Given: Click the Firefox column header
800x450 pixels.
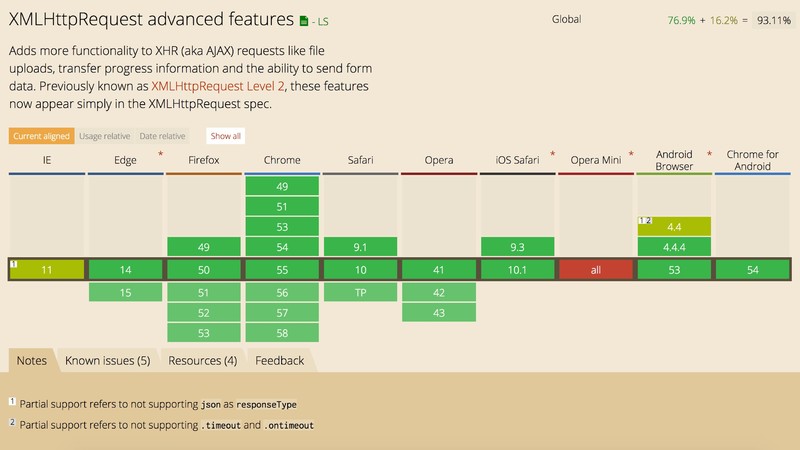Looking at the screenshot, I should (204, 160).
